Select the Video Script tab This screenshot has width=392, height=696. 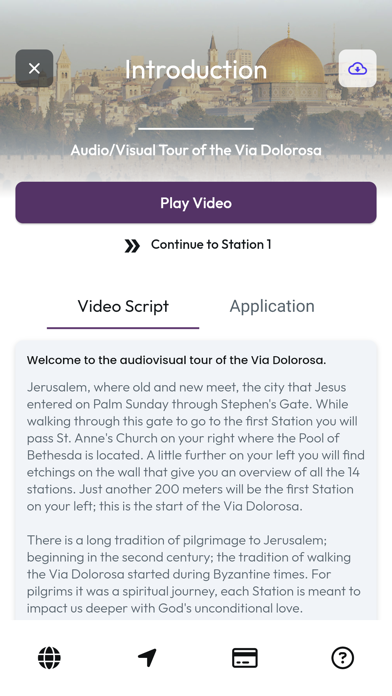tap(123, 307)
